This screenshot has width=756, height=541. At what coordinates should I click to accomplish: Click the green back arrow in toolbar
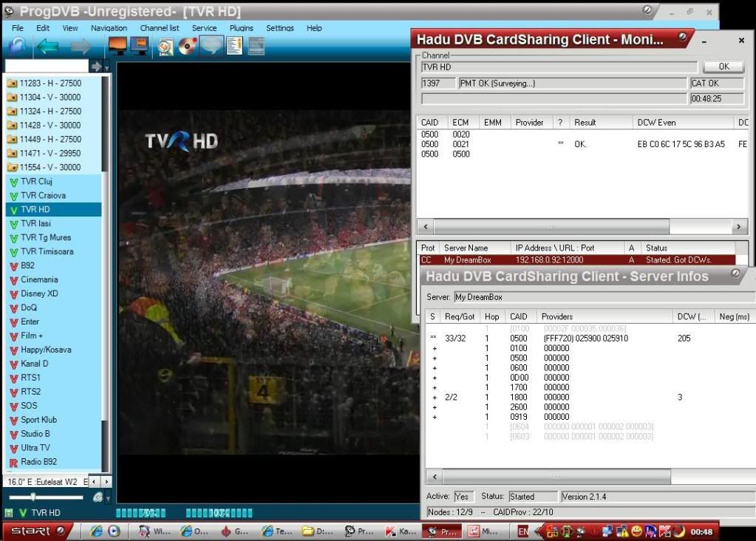(x=48, y=47)
